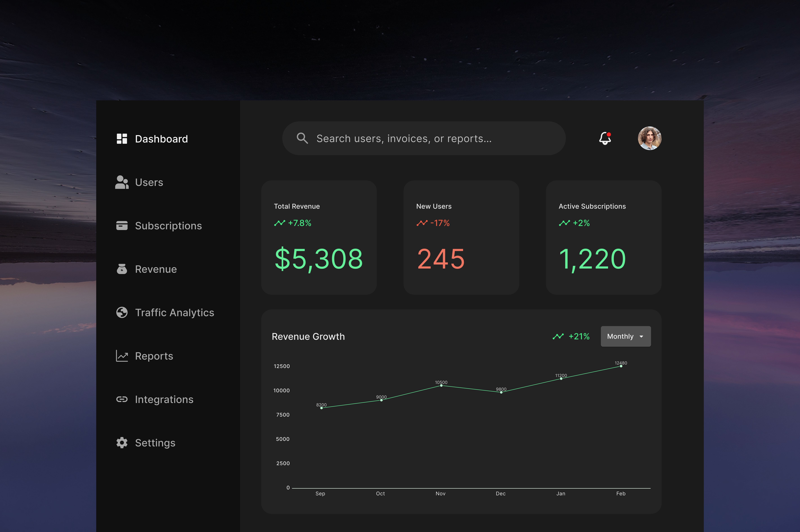Screen dimensions: 800x532
Task: Click the Settings gear icon
Action: click(122, 443)
